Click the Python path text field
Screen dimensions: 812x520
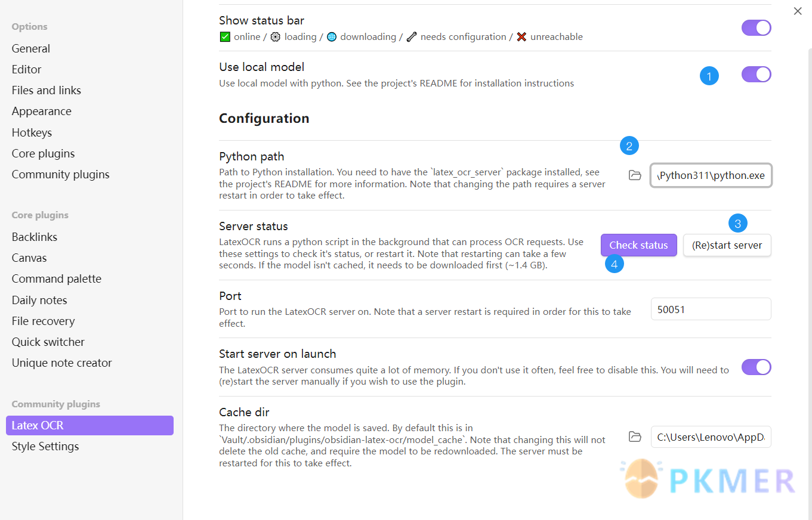coord(711,175)
